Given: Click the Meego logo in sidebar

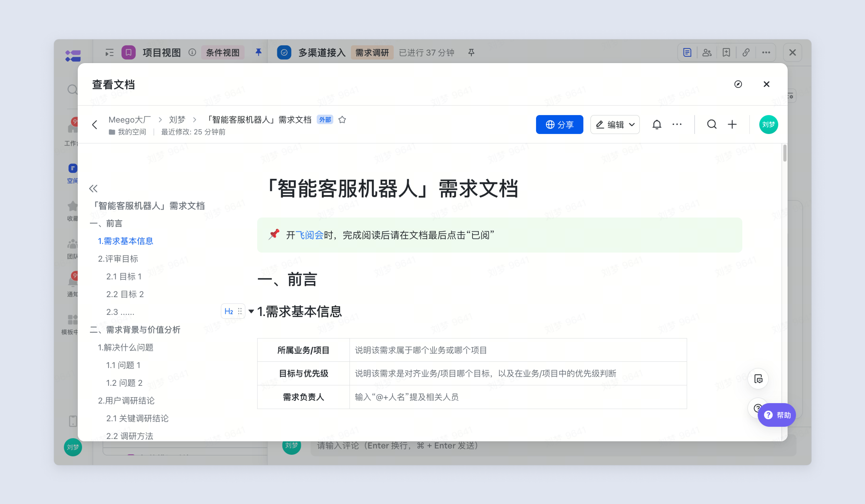Looking at the screenshot, I should (73, 56).
